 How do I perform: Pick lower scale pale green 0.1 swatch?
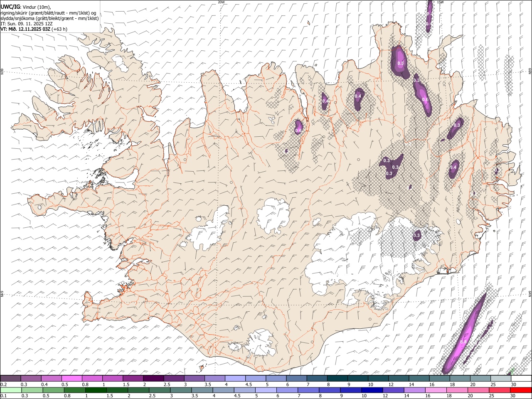[11, 390]
